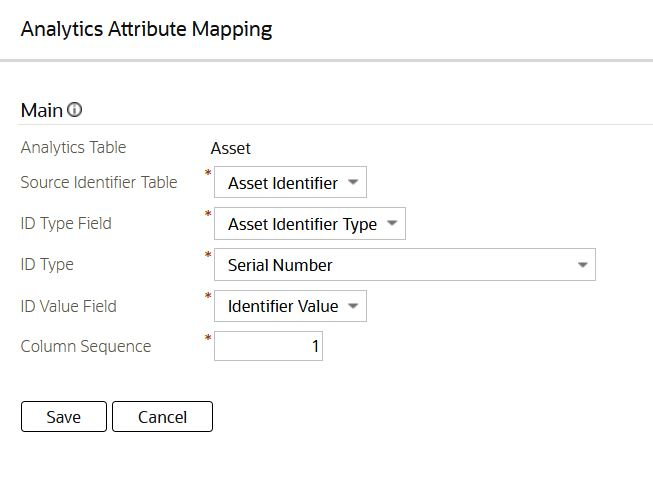Click the Main section heading
Screen dimensions: 653x482
(x=42, y=110)
